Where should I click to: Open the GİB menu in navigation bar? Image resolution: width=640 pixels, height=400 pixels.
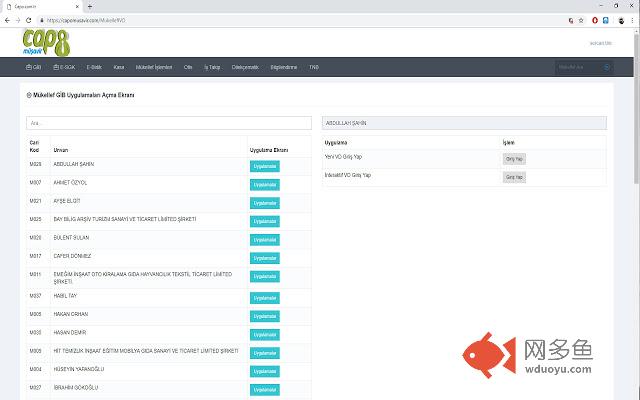[35, 67]
